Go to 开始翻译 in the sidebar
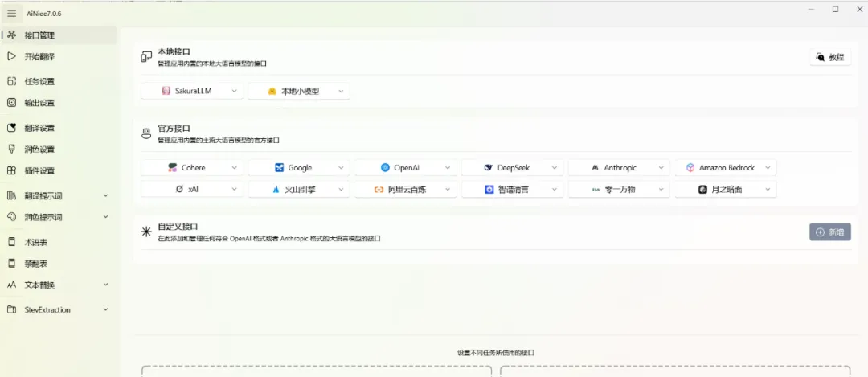 (58, 56)
